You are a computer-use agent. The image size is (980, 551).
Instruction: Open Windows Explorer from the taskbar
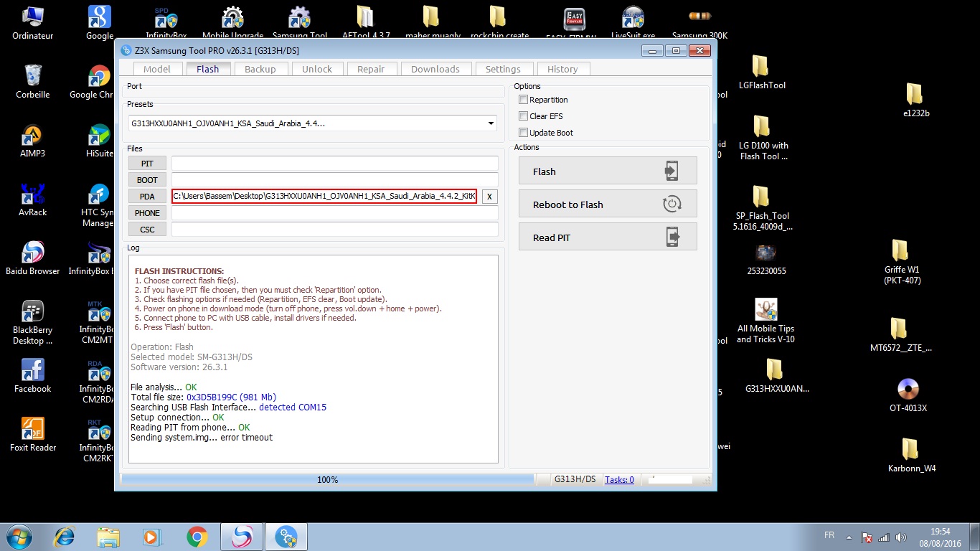[108, 537]
